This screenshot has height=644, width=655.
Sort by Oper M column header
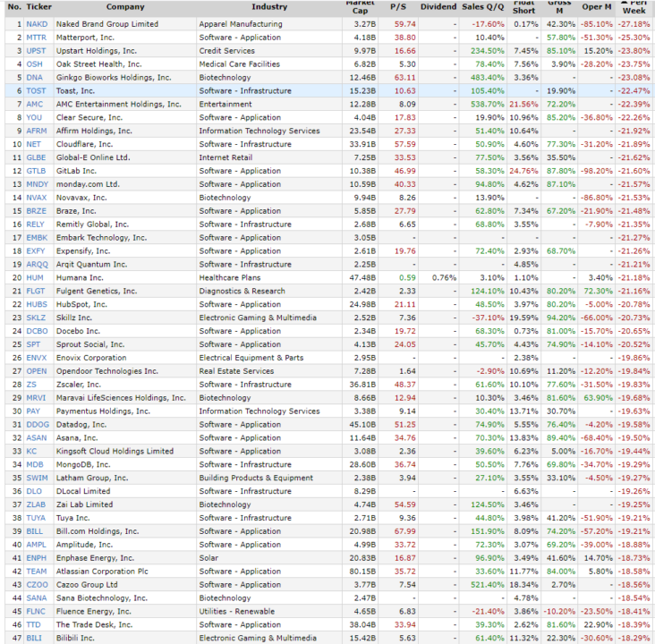pyautogui.click(x=597, y=6)
